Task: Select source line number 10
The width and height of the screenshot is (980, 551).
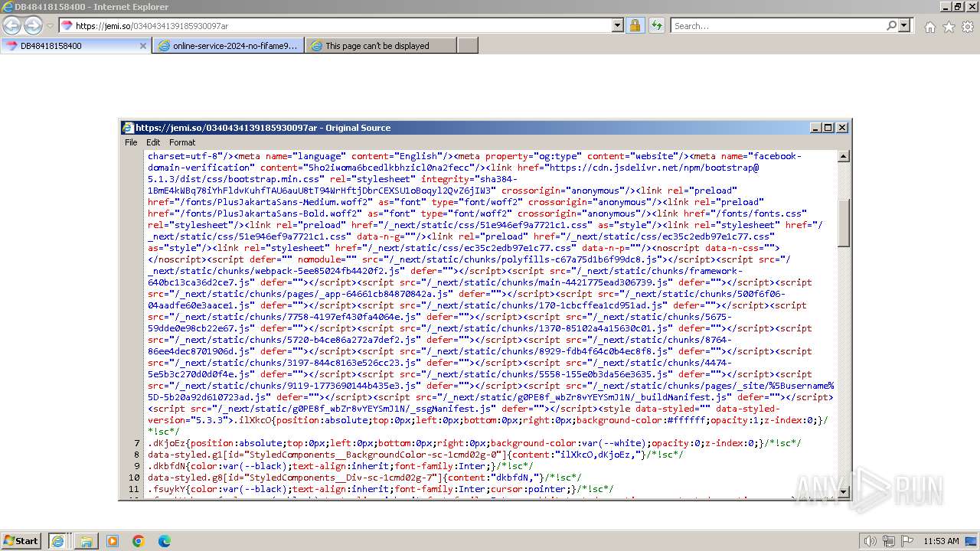Action: pyautogui.click(x=134, y=478)
